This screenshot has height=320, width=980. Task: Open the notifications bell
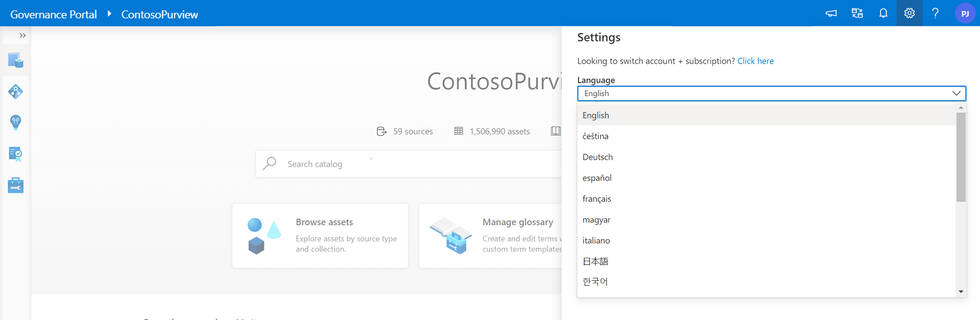[x=883, y=13]
